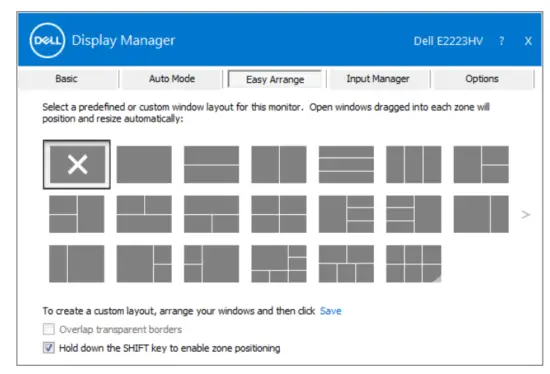The height and width of the screenshot is (374, 550).
Task: Select layout with two small left zones and large right zone
Action: 212,264
